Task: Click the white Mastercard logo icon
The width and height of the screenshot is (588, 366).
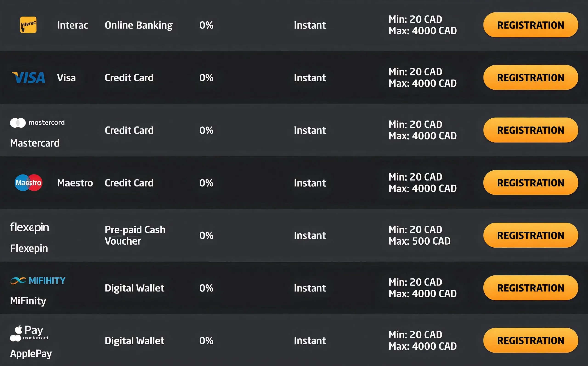Action: 18,123
